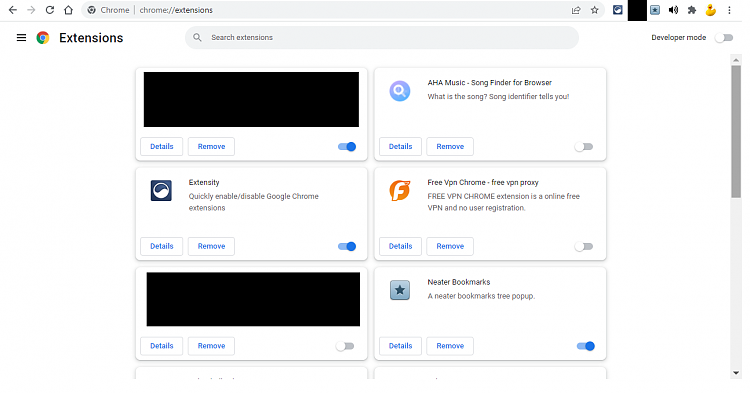Open Details for the first redacted extension
Screen dimensions: 750x393
[162, 146]
